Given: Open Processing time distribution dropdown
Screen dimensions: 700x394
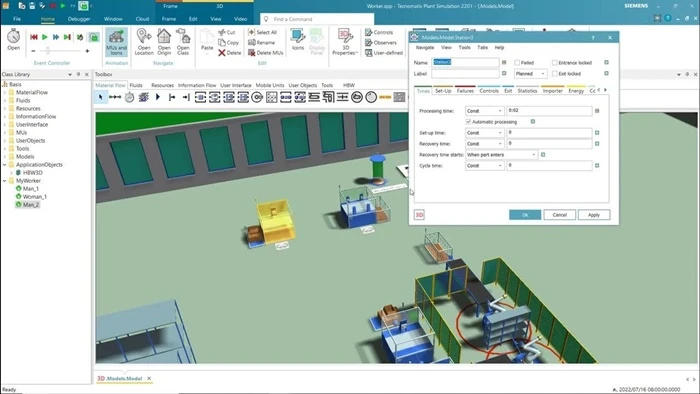Looking at the screenshot, I should (x=484, y=111).
